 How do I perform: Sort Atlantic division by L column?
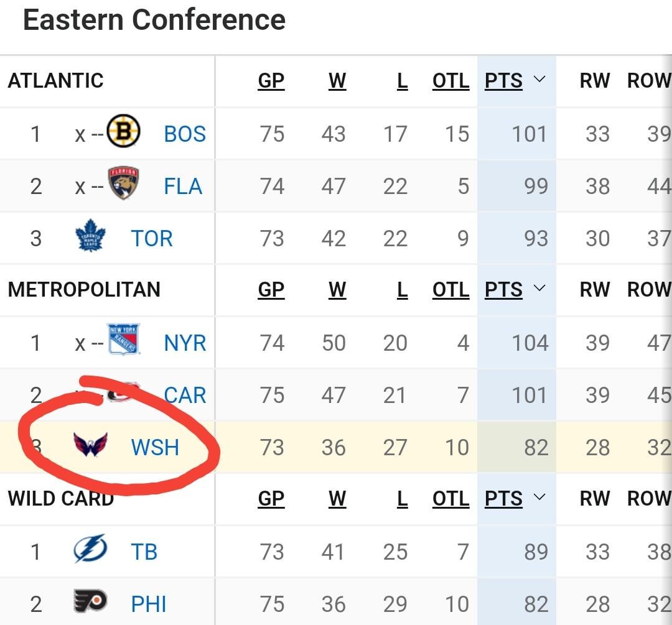(402, 81)
